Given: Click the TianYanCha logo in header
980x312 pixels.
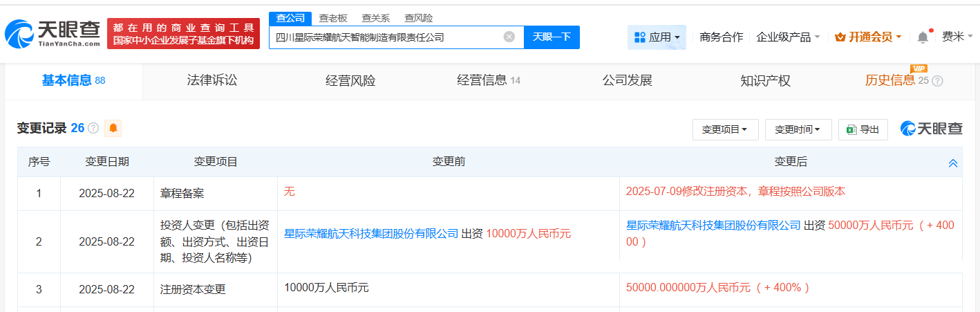Looking at the screenshot, I should pos(53,33).
